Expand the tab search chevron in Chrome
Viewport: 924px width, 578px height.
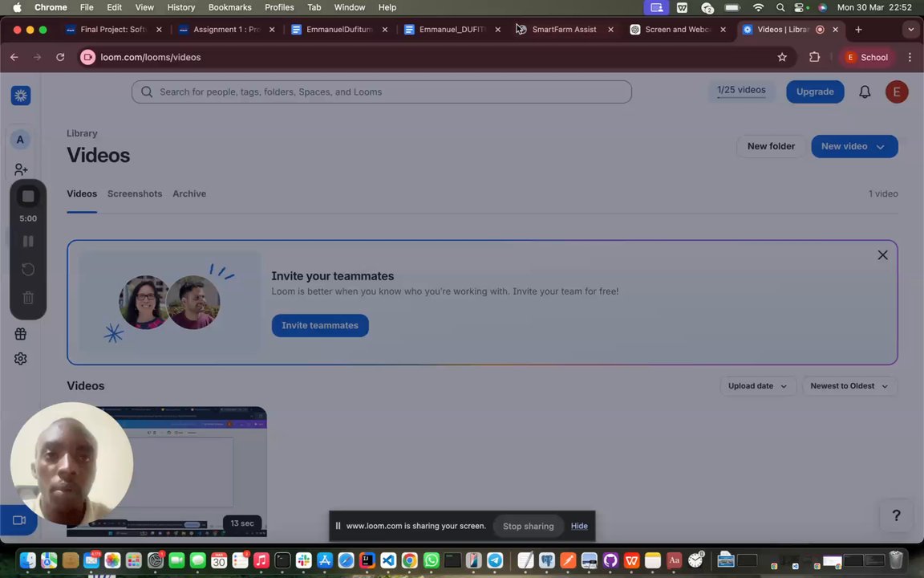(x=910, y=30)
